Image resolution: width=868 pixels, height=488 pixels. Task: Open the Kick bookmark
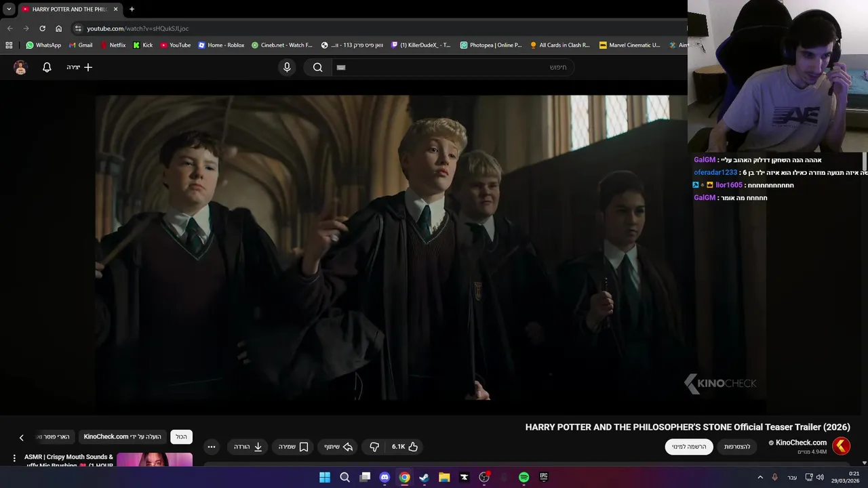142,45
